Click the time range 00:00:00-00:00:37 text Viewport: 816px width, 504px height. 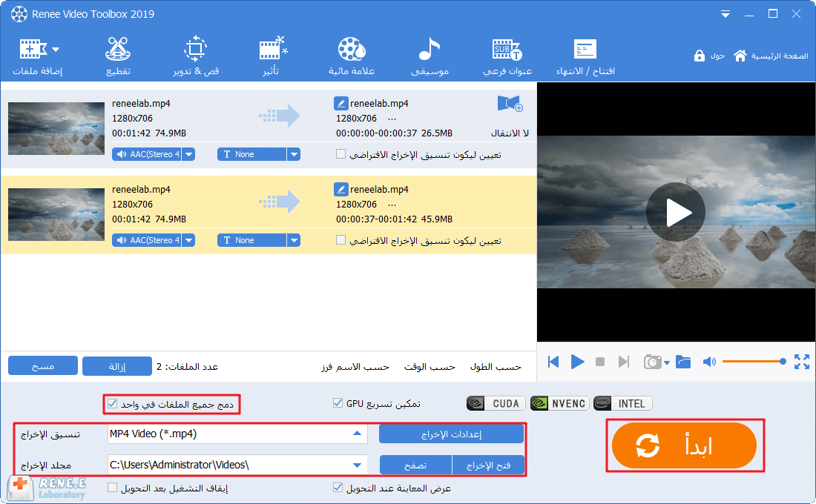[376, 133]
